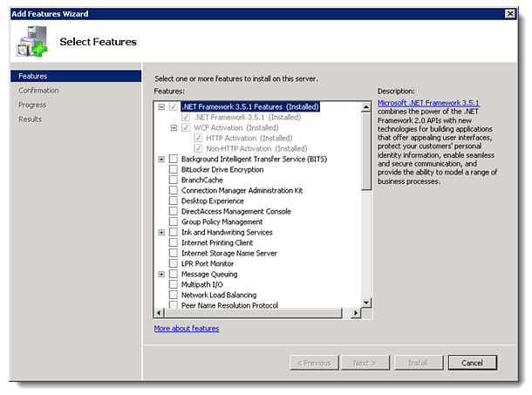Enable the BranchCache feature checkbox
532x395 pixels.
174,180
